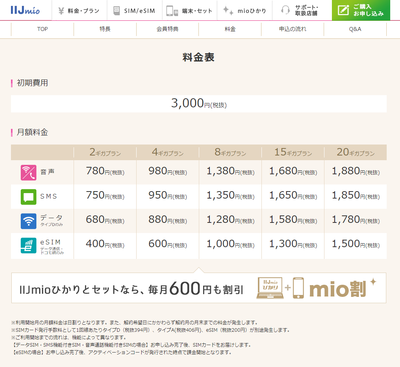This screenshot has width=400, height=367.
Task: Click the green SMS speech bubble icon
Action: pos(28,197)
